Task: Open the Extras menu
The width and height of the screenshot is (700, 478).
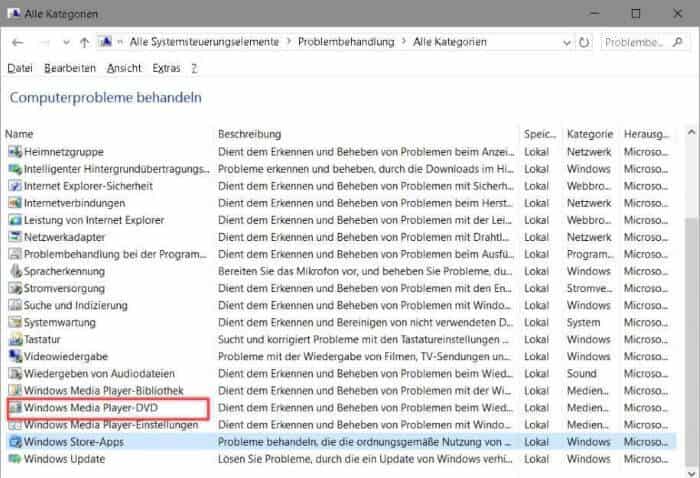Action: pos(167,68)
